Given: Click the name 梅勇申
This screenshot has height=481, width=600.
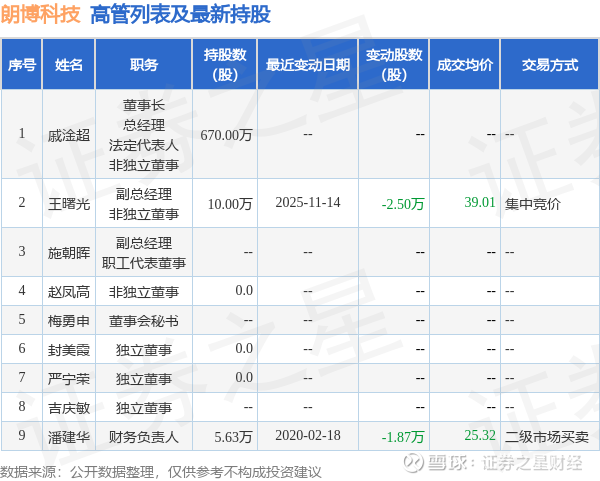Looking at the screenshot, I should [x=69, y=321].
